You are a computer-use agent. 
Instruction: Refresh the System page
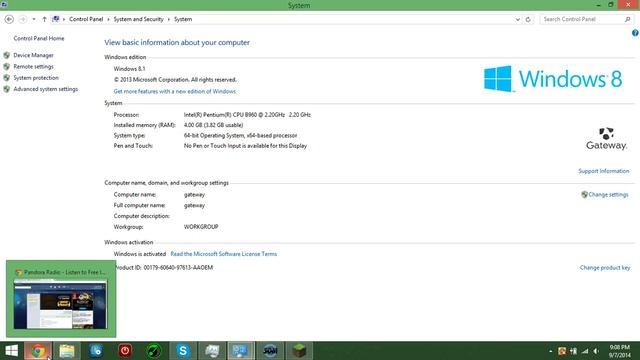[x=528, y=19]
